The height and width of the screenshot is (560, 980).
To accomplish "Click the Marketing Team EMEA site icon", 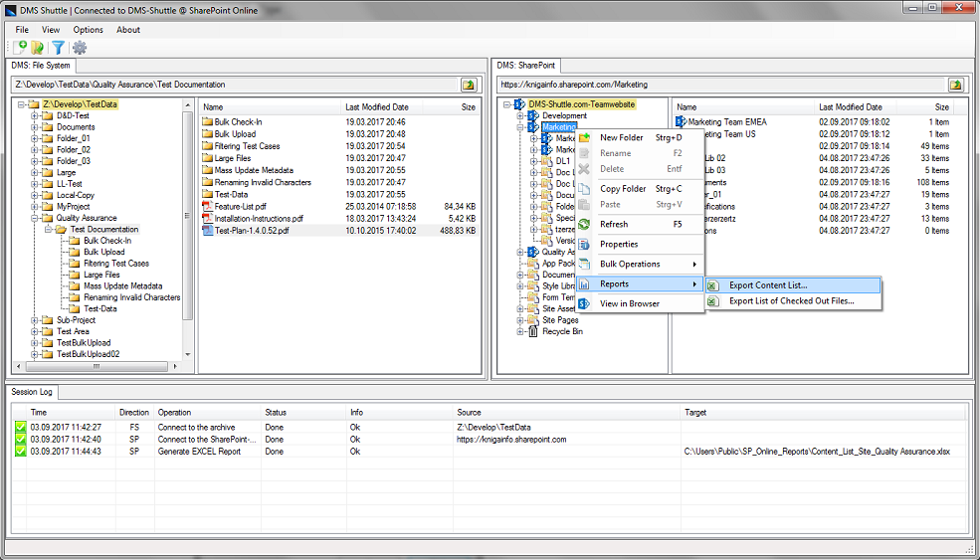I will click(x=682, y=122).
